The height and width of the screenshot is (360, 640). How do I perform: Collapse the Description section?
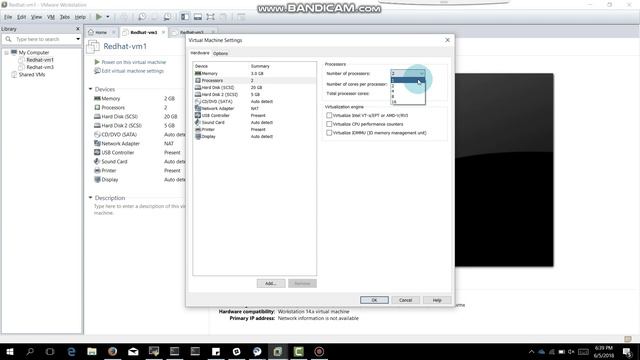coord(91,198)
